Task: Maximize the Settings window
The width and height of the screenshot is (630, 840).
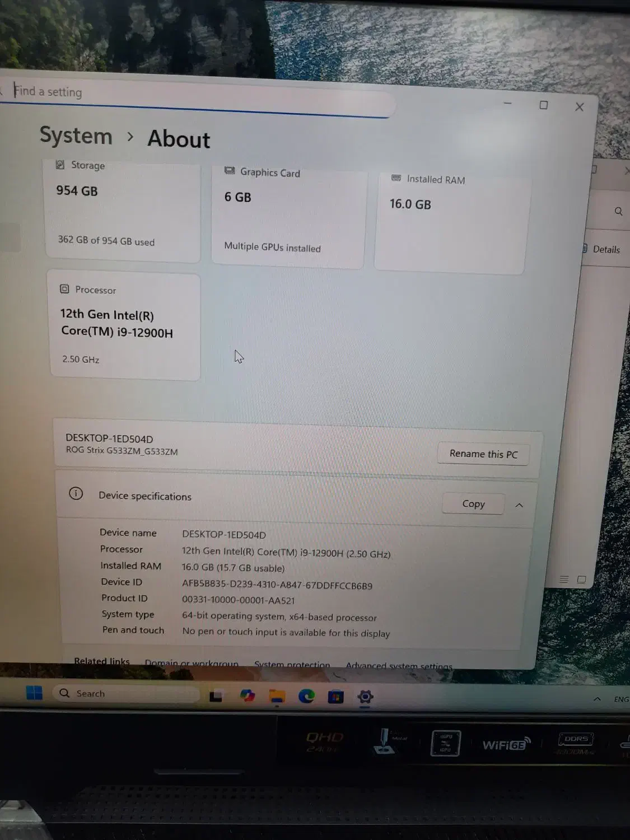Action: [x=543, y=105]
